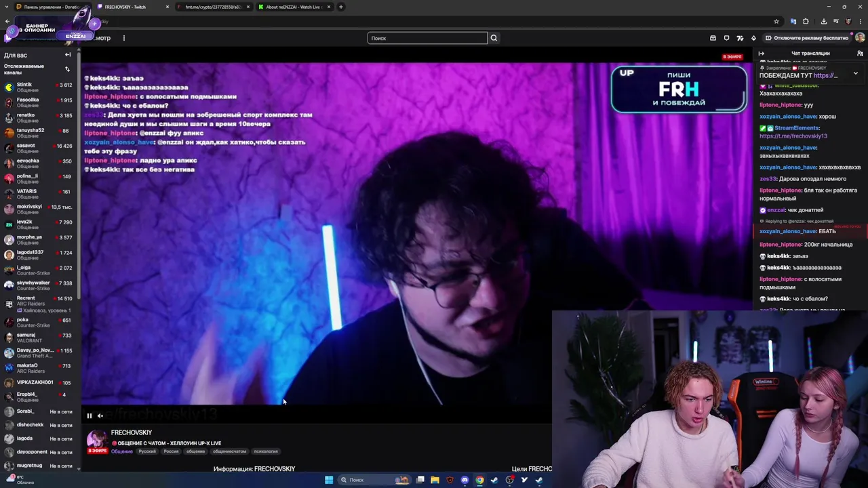Click FRECHOVSKIY streamer name below player

click(x=132, y=432)
